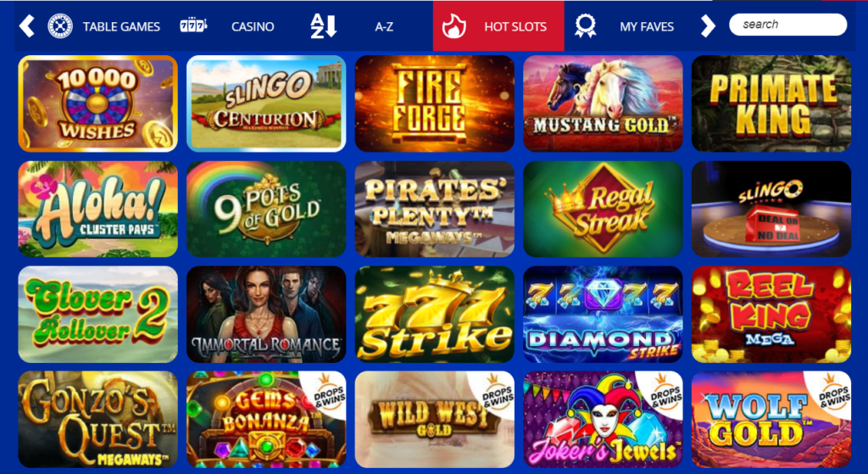
Task: Show more categories with right chevron
Action: (x=708, y=26)
